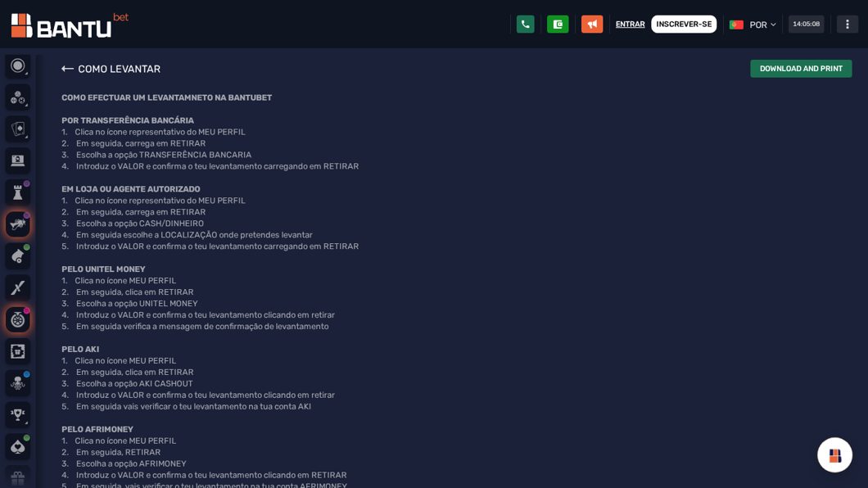Open the green wallet icon in header
868x488 pixels.
558,25
